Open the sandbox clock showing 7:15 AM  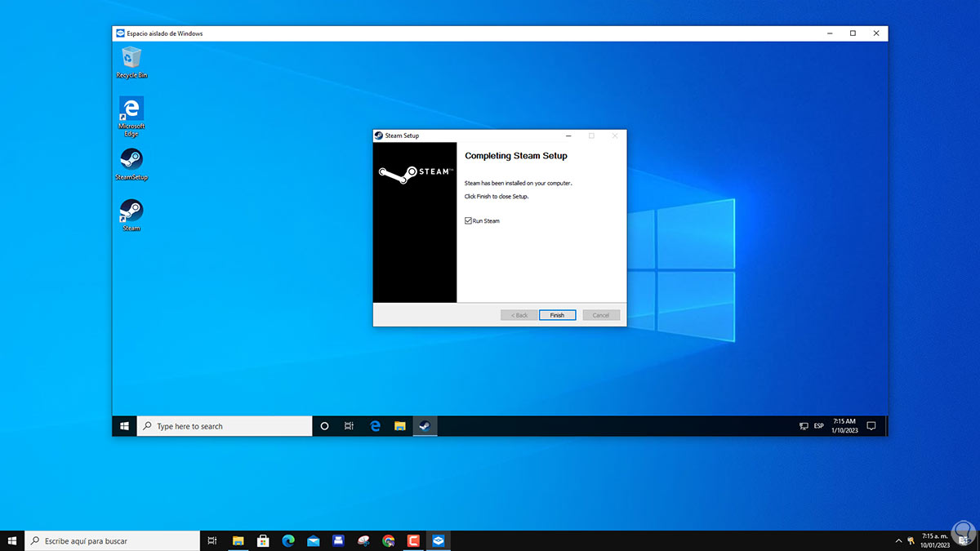coord(844,426)
